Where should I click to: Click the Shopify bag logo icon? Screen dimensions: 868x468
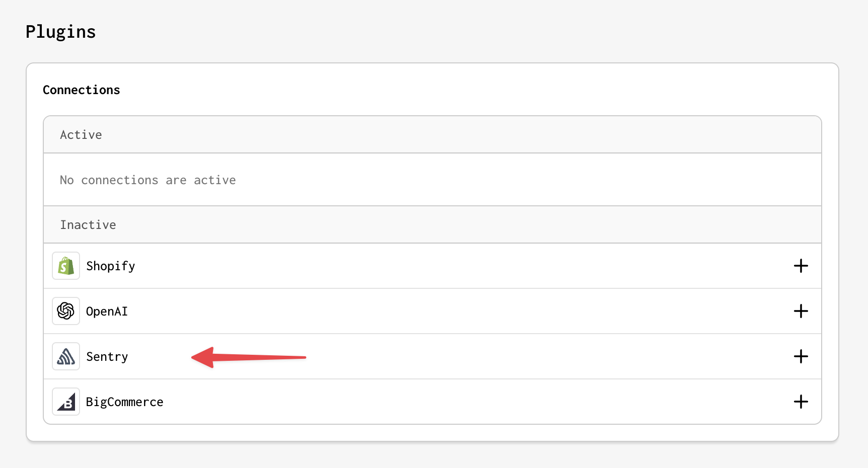tap(66, 266)
